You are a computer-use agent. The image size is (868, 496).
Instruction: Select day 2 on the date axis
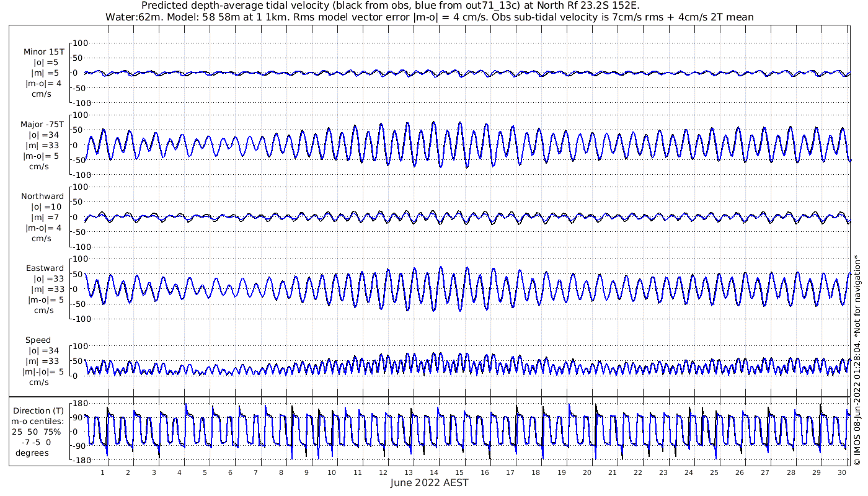pyautogui.click(x=128, y=472)
